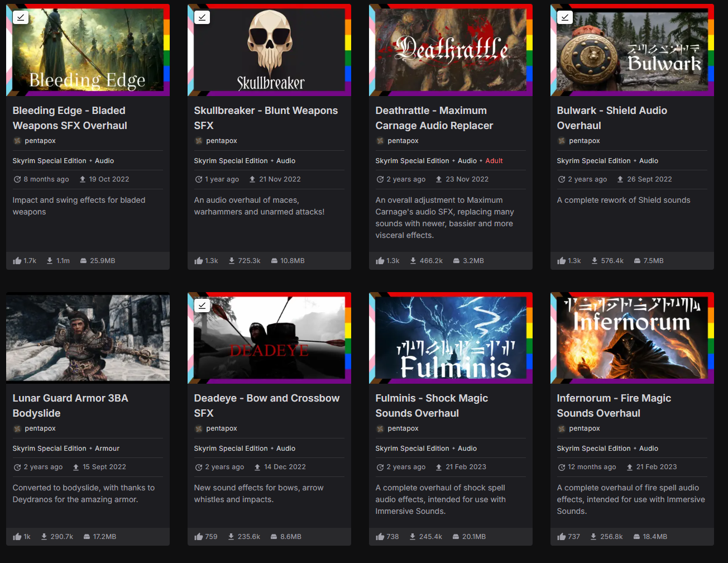Click the downloaded badge on Bleeding Edge thumbnail
The width and height of the screenshot is (728, 563).
tap(21, 17)
